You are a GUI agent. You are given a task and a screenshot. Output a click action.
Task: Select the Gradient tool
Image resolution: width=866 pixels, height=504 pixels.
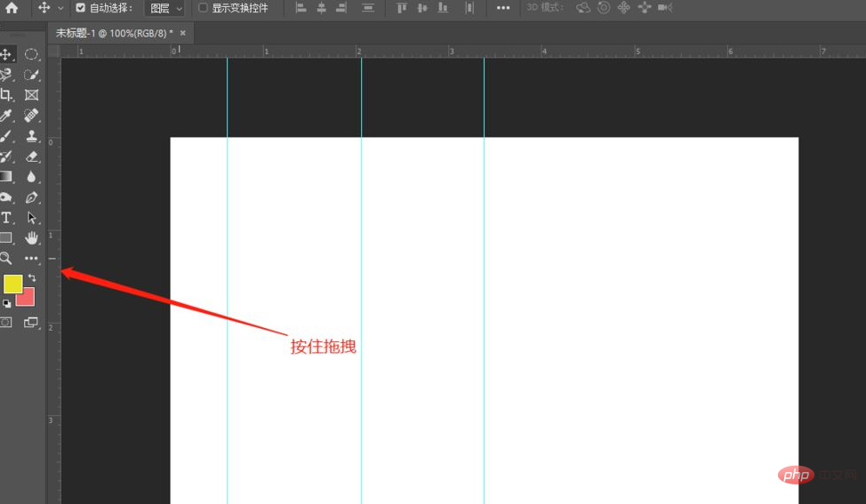(x=6, y=177)
